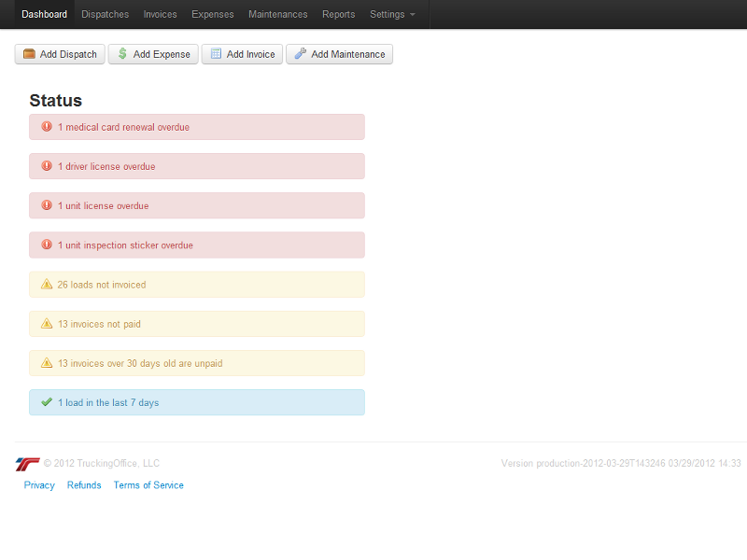Click the warning triangle beside 26 loads not invoiced
Image resolution: width=747 pixels, height=560 pixels.
click(47, 285)
